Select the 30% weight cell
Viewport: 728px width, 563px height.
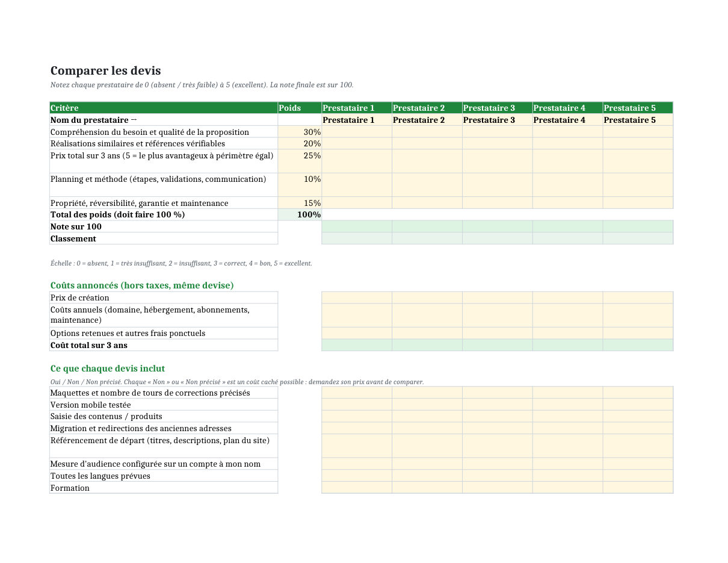point(300,132)
